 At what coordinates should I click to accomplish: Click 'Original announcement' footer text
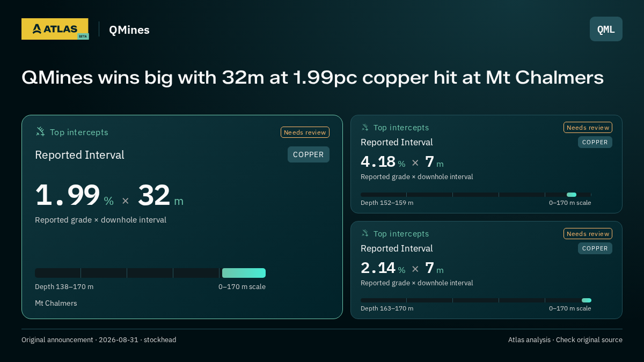[99, 340]
